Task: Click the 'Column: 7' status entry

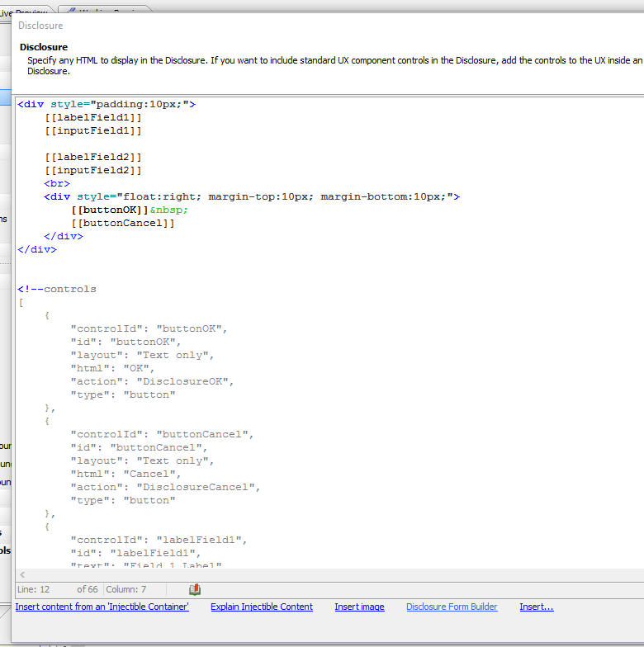Action: tap(125, 589)
